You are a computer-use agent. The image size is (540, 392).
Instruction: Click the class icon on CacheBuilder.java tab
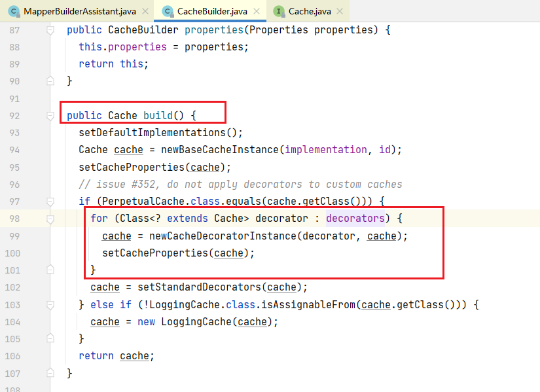(x=168, y=11)
